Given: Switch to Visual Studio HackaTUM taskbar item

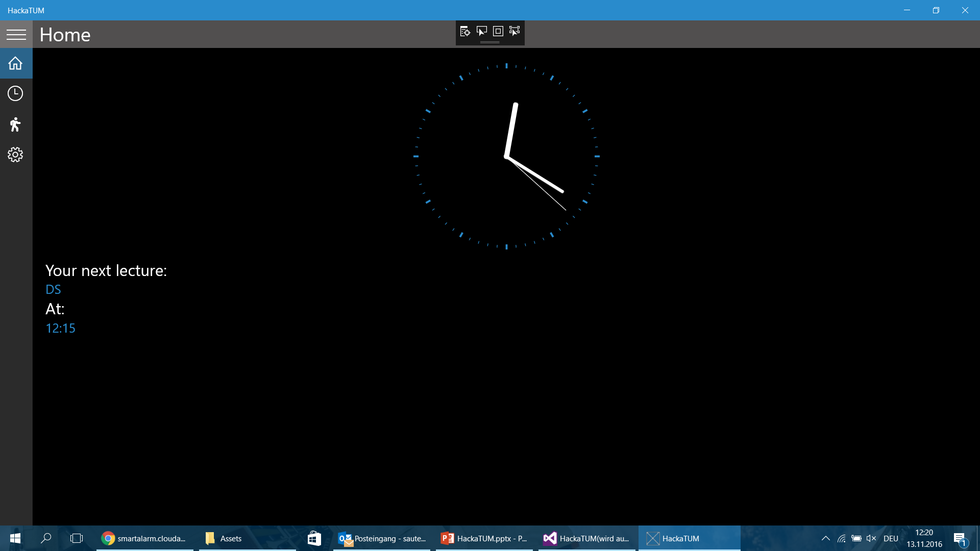Looking at the screenshot, I should tap(586, 538).
